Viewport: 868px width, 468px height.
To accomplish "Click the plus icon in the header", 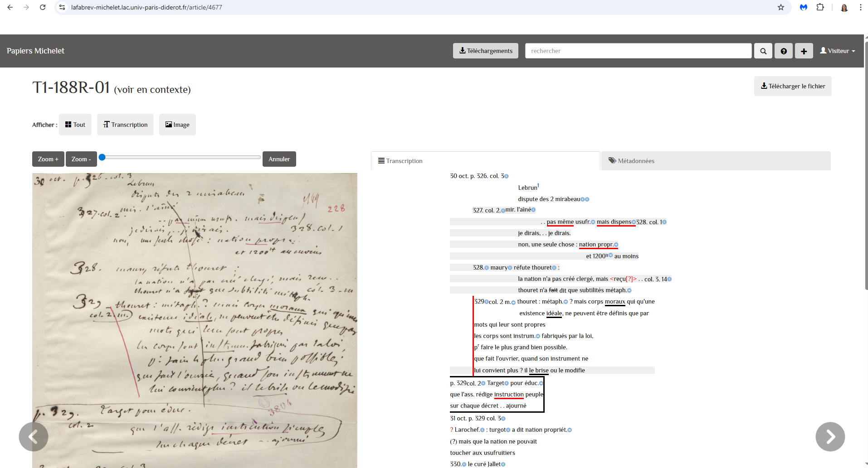I will point(804,51).
